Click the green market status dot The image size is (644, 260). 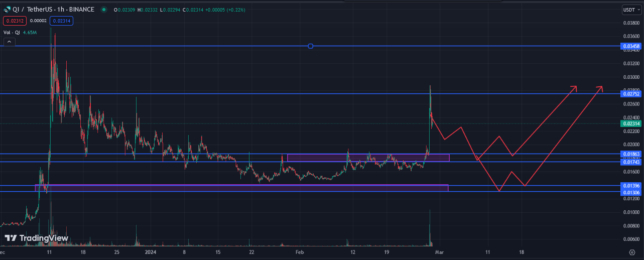tap(104, 10)
